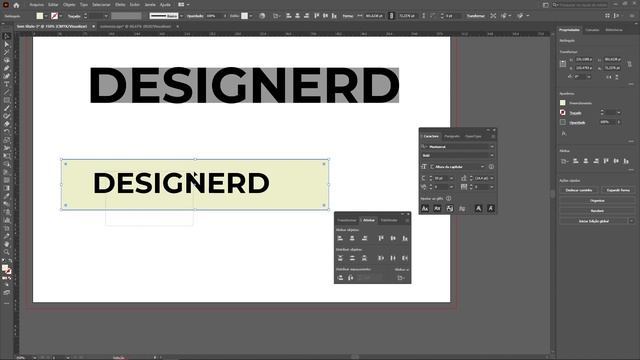Click the Recolorir button
Viewport: 640px width, 360px height.
click(x=598, y=211)
